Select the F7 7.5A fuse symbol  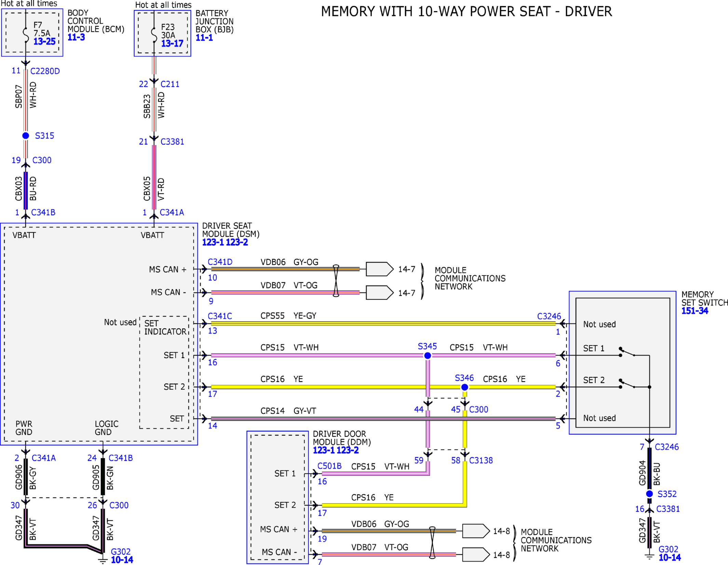[26, 35]
